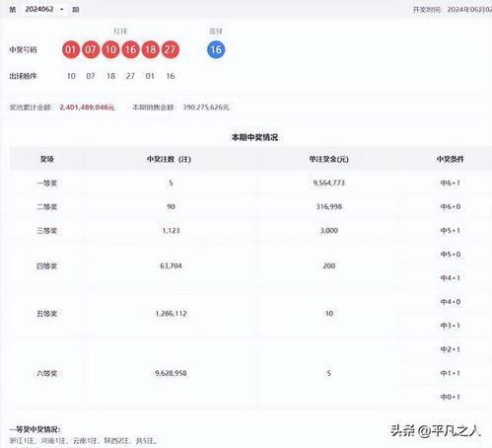Click the 中4+1 winning condition
This screenshot has width=492, height=448.
451,278
